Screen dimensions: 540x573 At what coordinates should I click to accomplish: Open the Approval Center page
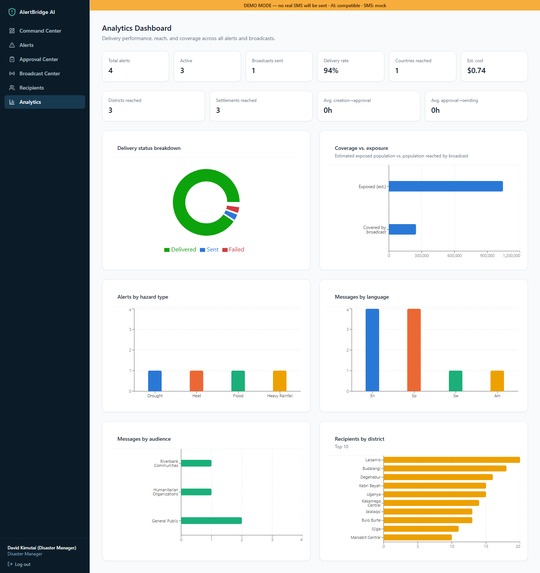[x=45, y=59]
